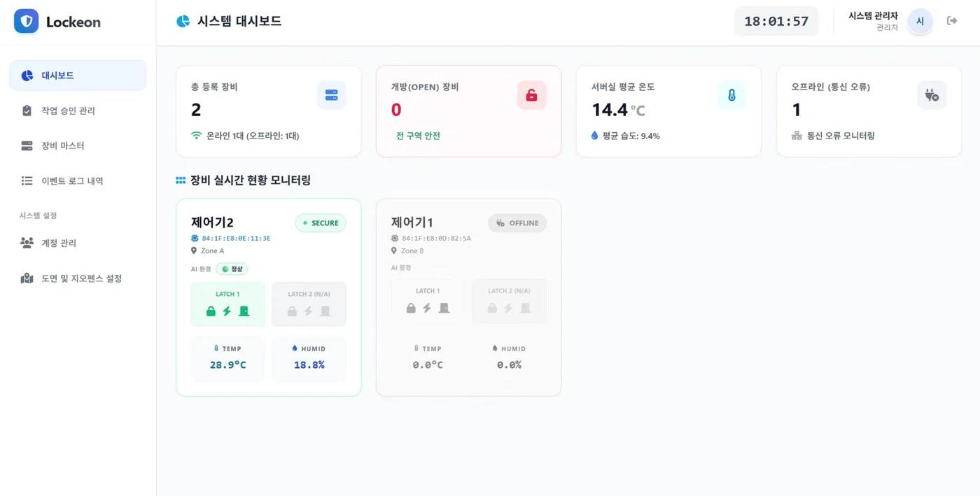The image size is (980, 496).
Task: Click the network icon beside 통신 오류 모니터링
Action: pyautogui.click(x=797, y=136)
